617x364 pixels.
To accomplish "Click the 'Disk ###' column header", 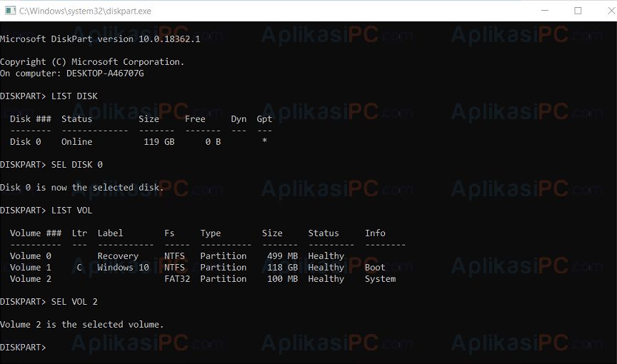I will [30, 118].
